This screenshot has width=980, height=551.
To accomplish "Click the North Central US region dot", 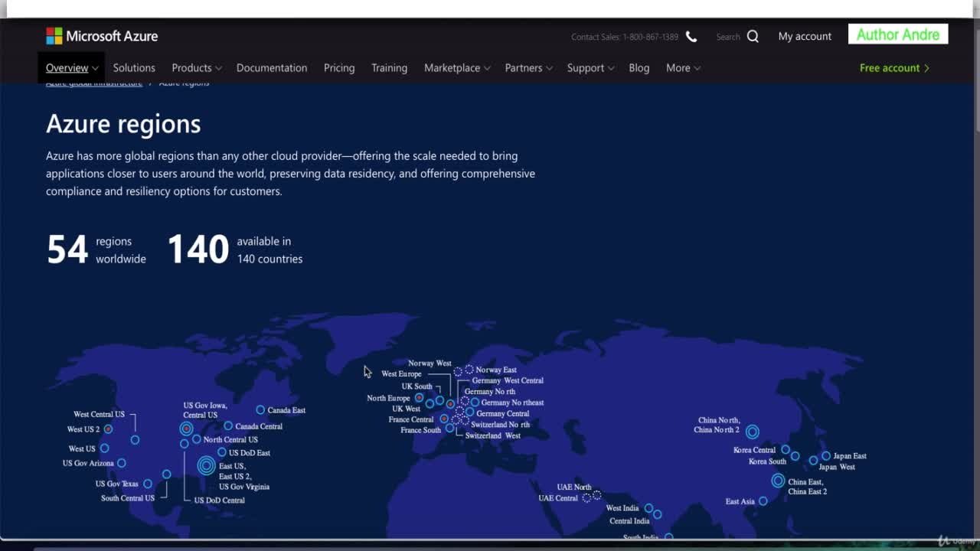I will pyautogui.click(x=197, y=439).
